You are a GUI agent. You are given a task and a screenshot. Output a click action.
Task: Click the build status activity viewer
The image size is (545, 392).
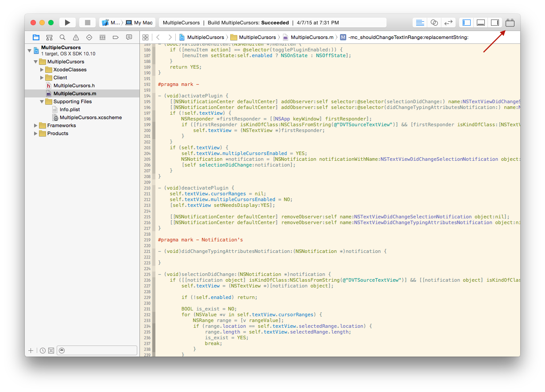pos(272,23)
